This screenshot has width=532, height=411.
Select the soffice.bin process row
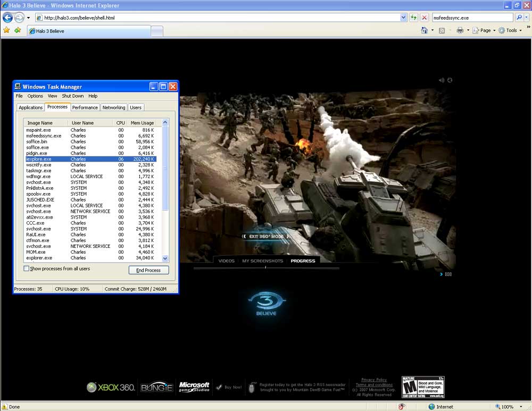pos(90,141)
